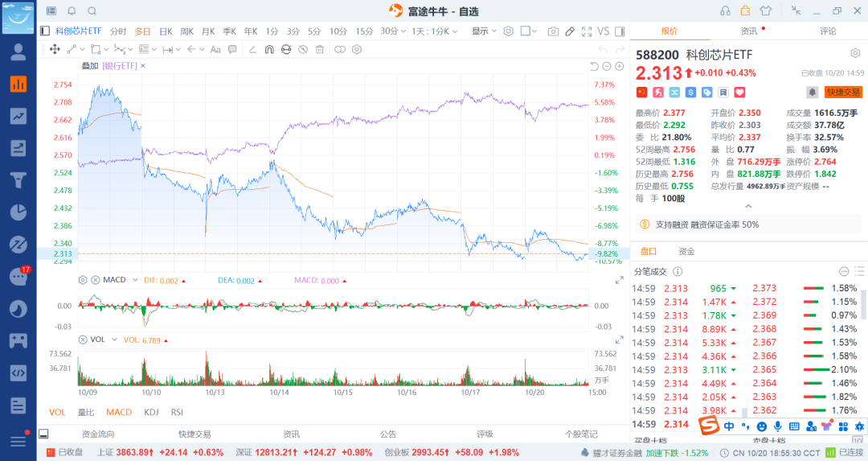Enter fullscreen chart mode
The image size is (868, 461).
pyautogui.click(x=587, y=31)
